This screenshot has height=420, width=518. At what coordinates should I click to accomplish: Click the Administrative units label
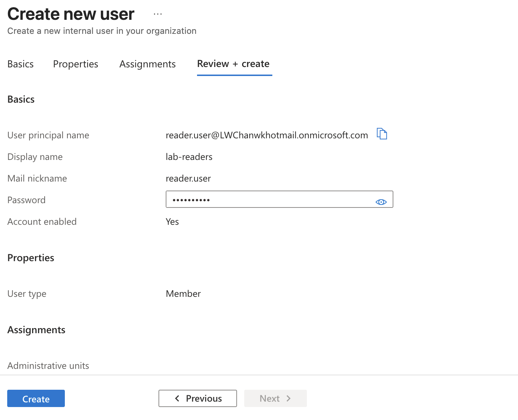(x=48, y=366)
